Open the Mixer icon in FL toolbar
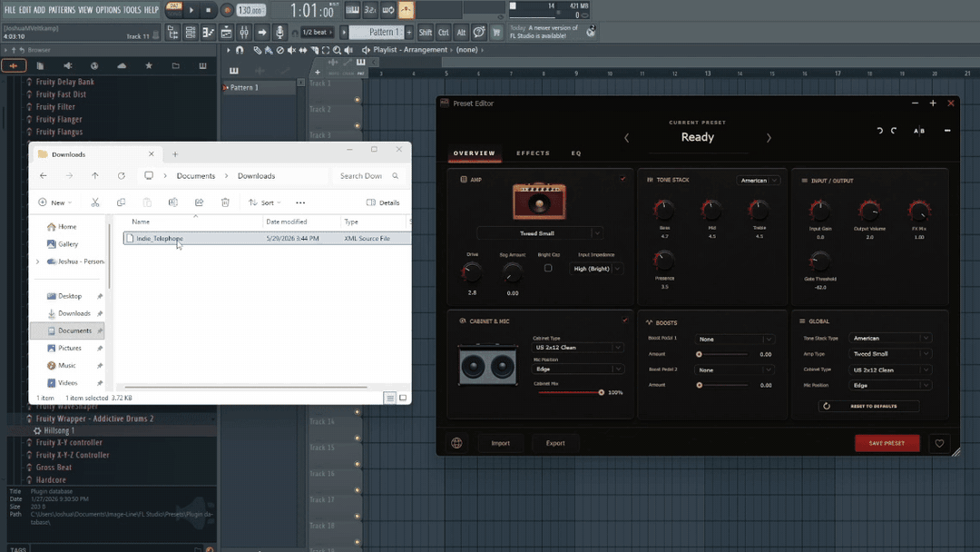Screen dimensions: 980x552 tap(244, 33)
